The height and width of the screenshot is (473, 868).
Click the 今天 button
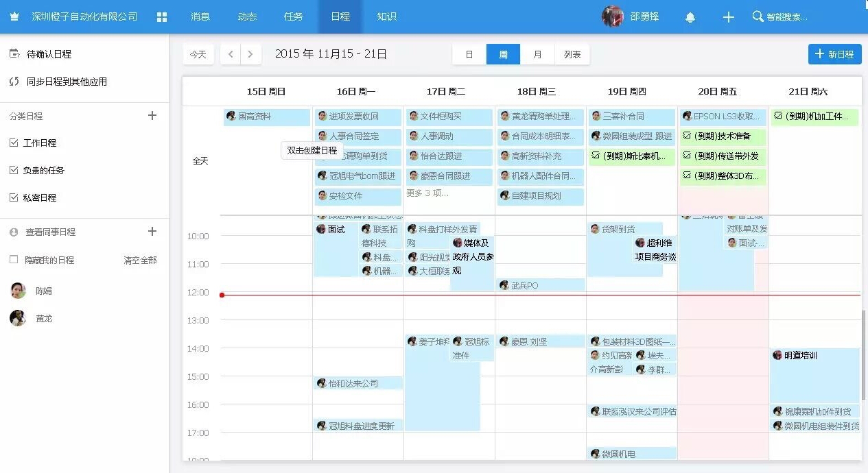198,54
